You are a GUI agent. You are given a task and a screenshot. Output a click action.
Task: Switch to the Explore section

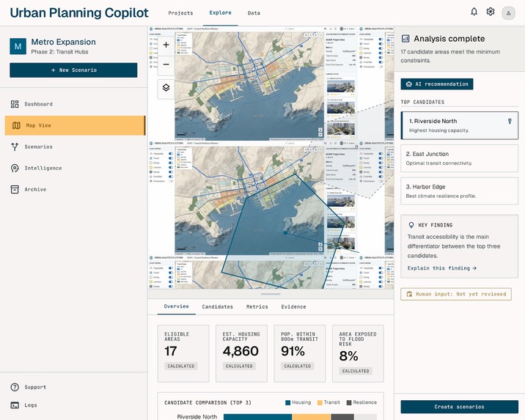point(220,12)
